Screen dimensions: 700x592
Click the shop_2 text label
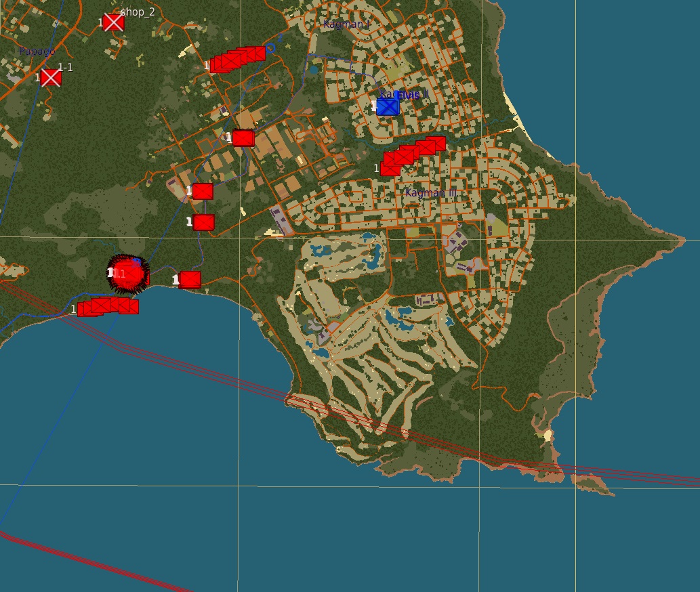138,12
